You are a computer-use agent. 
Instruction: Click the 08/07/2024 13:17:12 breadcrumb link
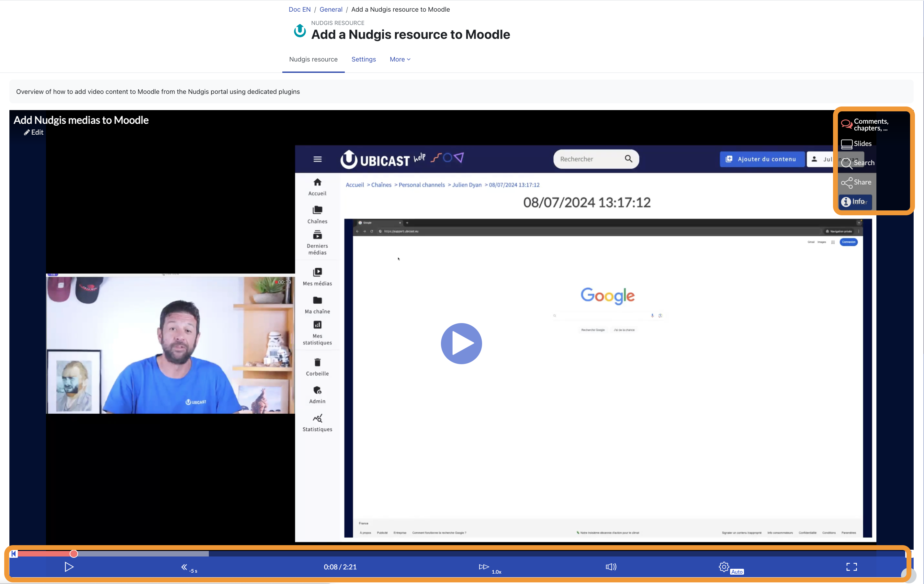pos(514,185)
